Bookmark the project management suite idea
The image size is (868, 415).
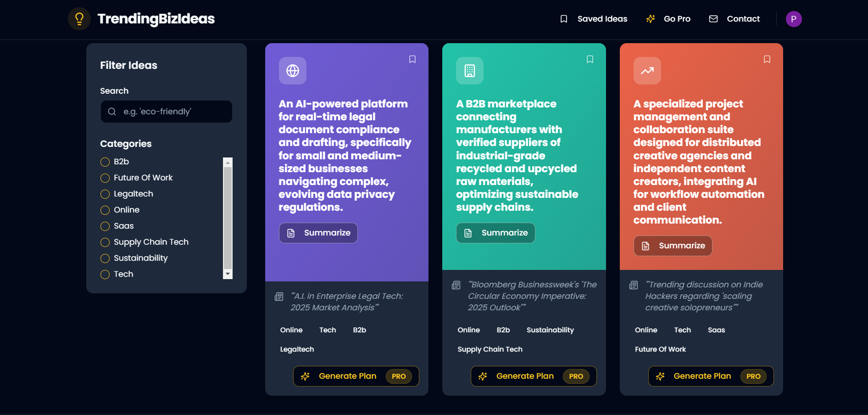(767, 59)
